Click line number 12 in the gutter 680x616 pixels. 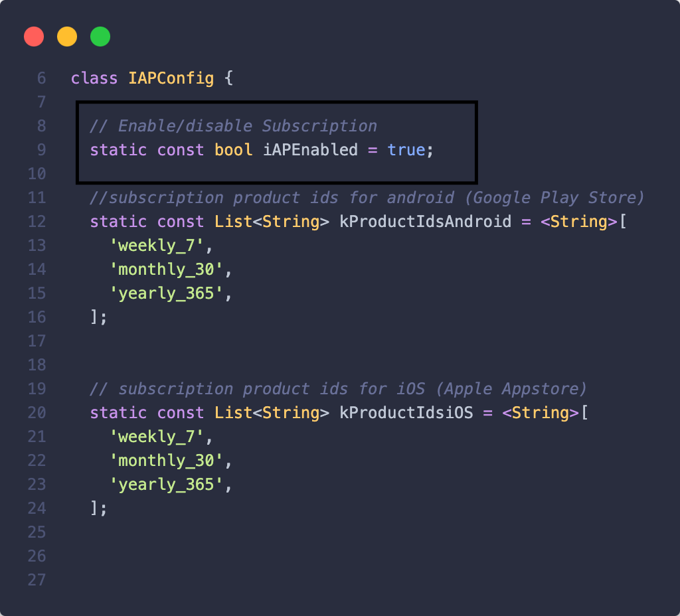37,222
